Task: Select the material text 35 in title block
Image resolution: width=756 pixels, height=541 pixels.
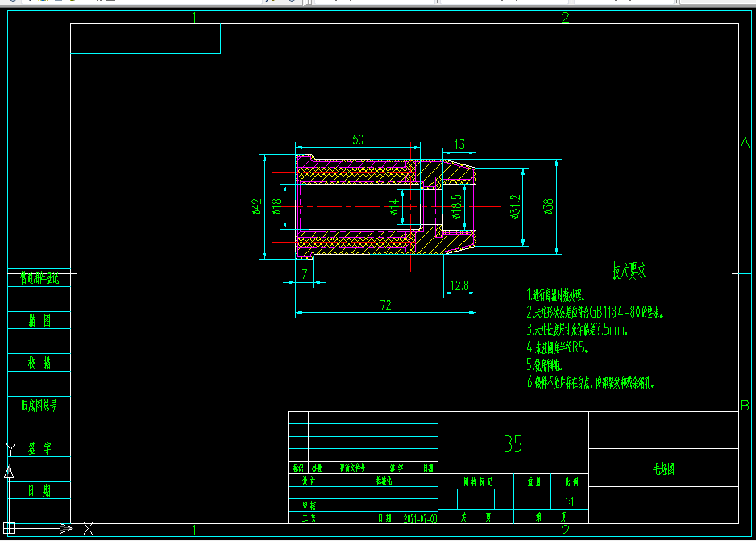Action: click(x=513, y=443)
